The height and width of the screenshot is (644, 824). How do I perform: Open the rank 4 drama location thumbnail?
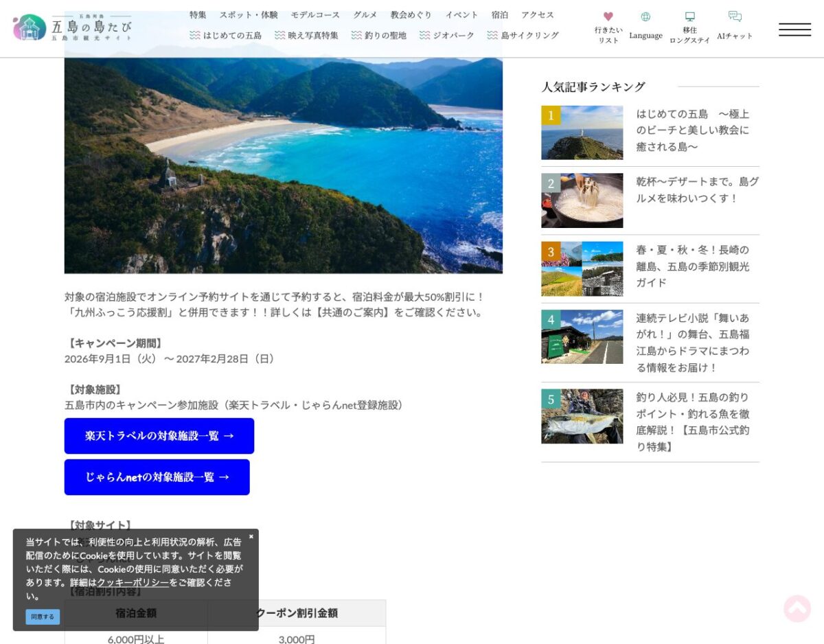582,336
